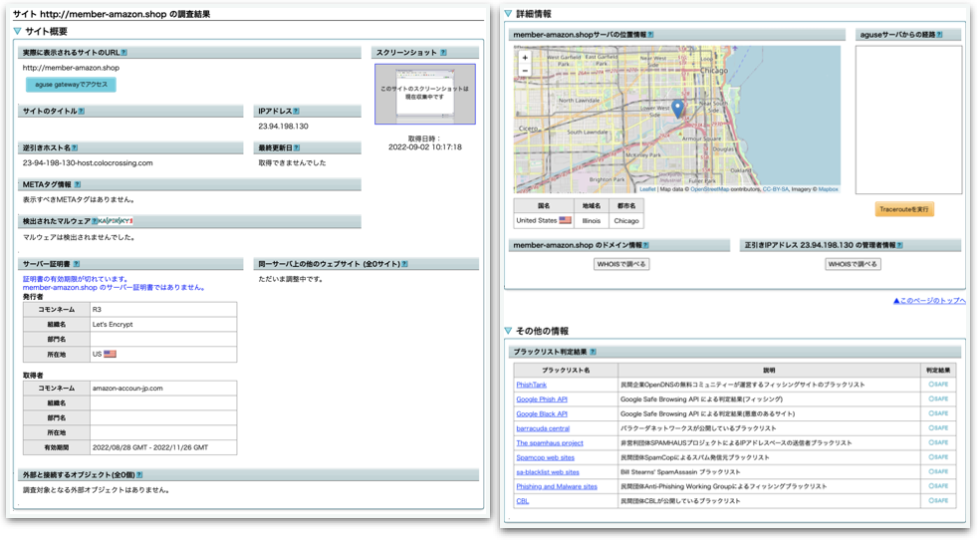Open the CBL blacklist link
Image resolution: width=980 pixels, height=540 pixels.
coord(523,501)
